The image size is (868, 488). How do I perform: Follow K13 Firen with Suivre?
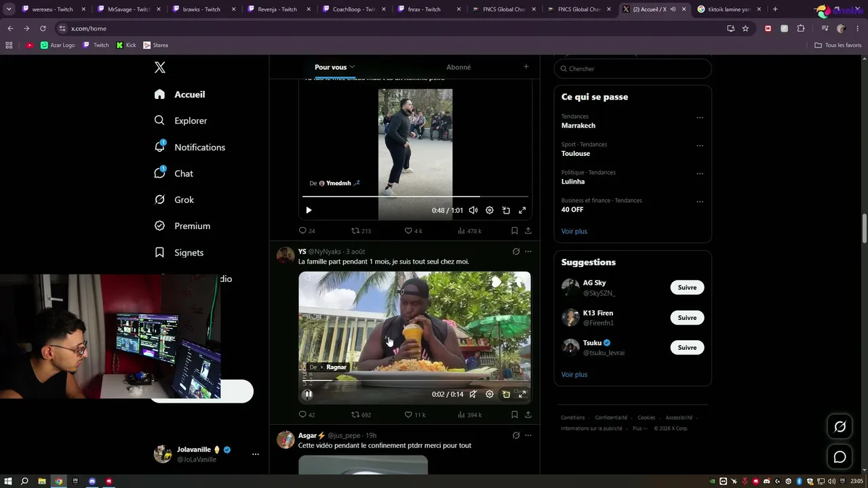(x=687, y=317)
